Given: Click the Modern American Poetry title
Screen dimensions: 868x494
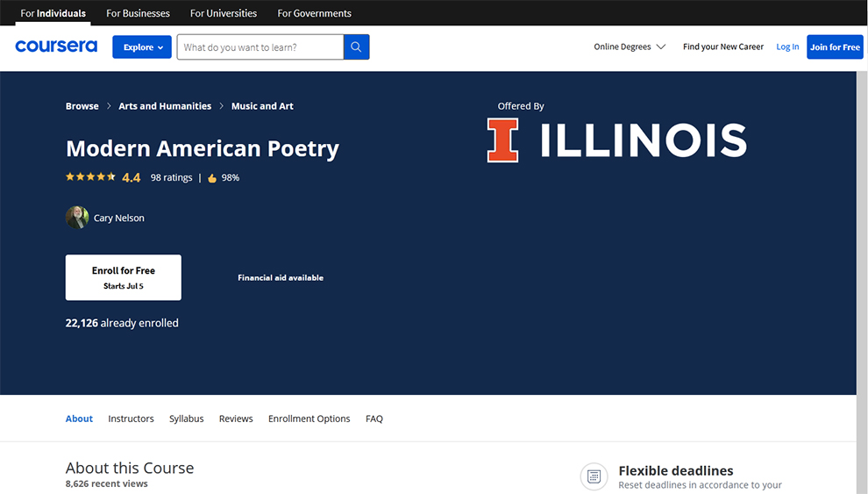Looking at the screenshot, I should (203, 148).
